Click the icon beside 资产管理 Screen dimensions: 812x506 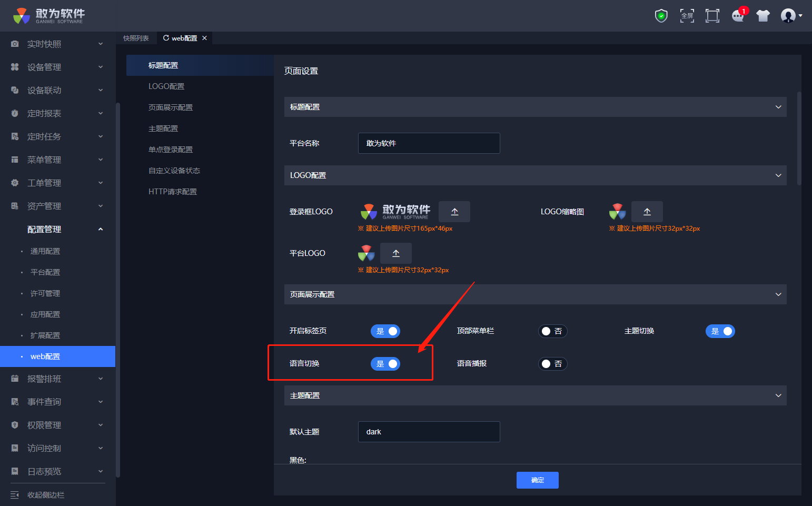pyautogui.click(x=15, y=206)
